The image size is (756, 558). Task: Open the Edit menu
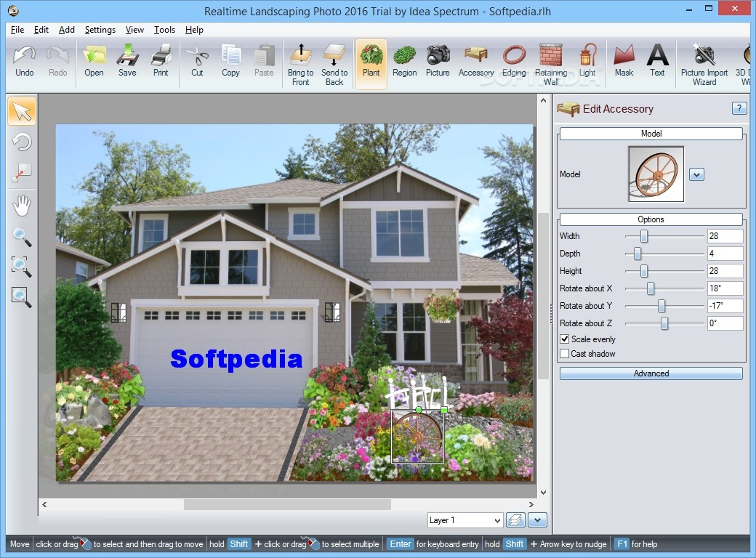(41, 29)
